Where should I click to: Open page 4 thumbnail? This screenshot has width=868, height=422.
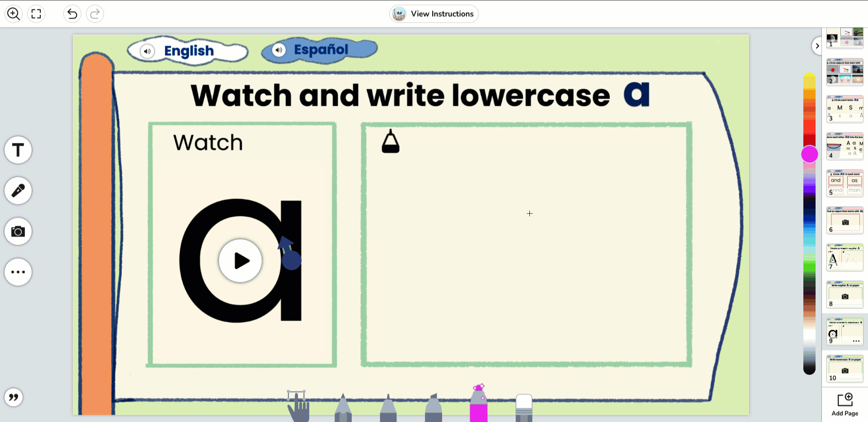[x=845, y=146]
